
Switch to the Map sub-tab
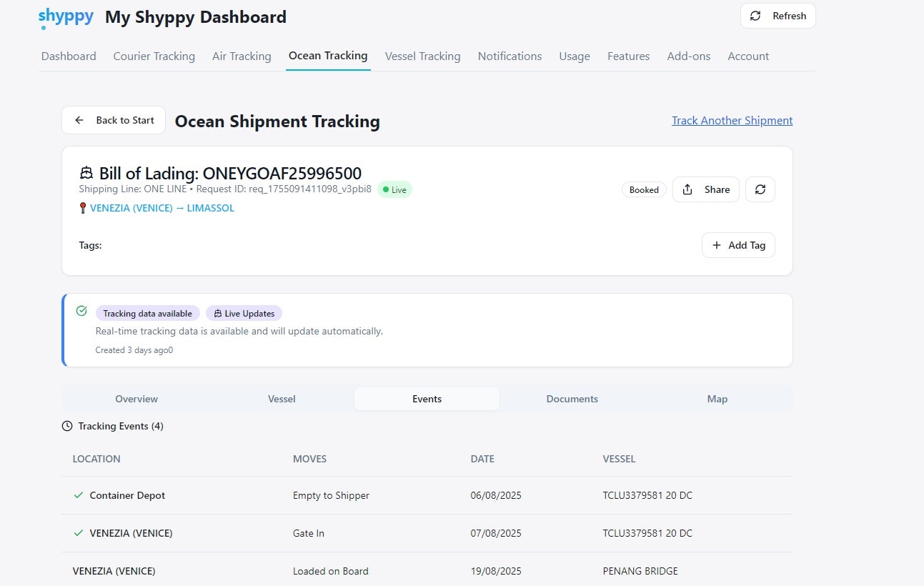click(717, 399)
